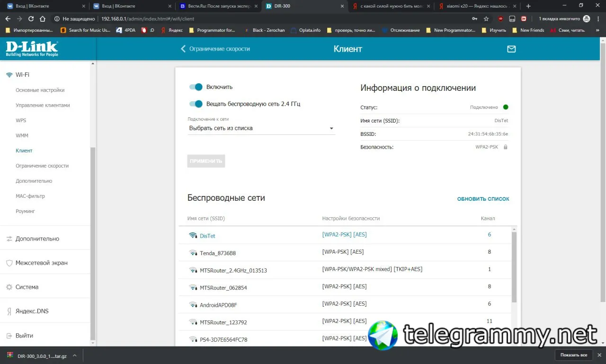Open the 4PDA bookmark
Viewport: 606px width, 364px height.
point(126,30)
